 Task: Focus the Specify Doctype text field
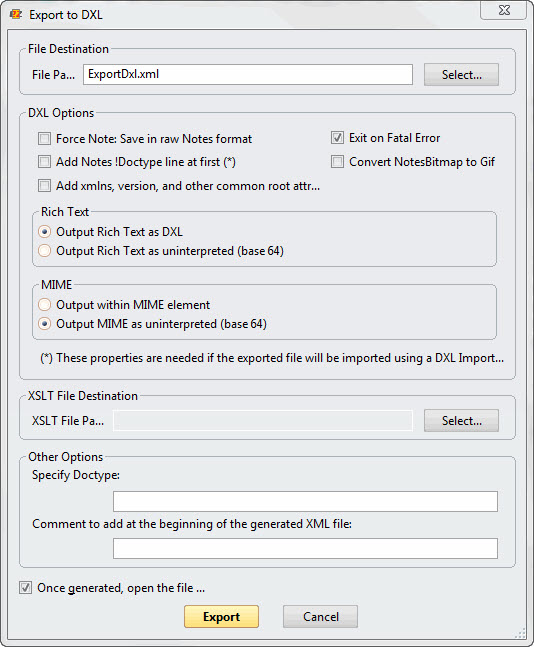pos(305,501)
